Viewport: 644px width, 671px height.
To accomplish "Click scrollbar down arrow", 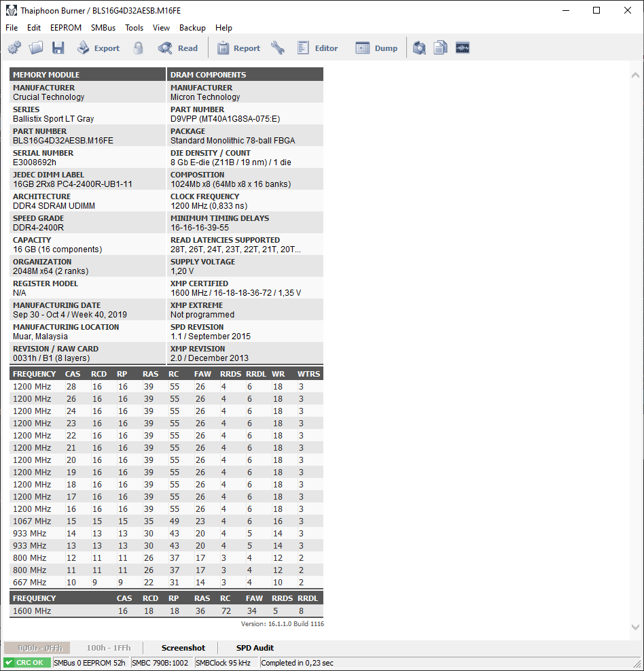I will pos(635,627).
